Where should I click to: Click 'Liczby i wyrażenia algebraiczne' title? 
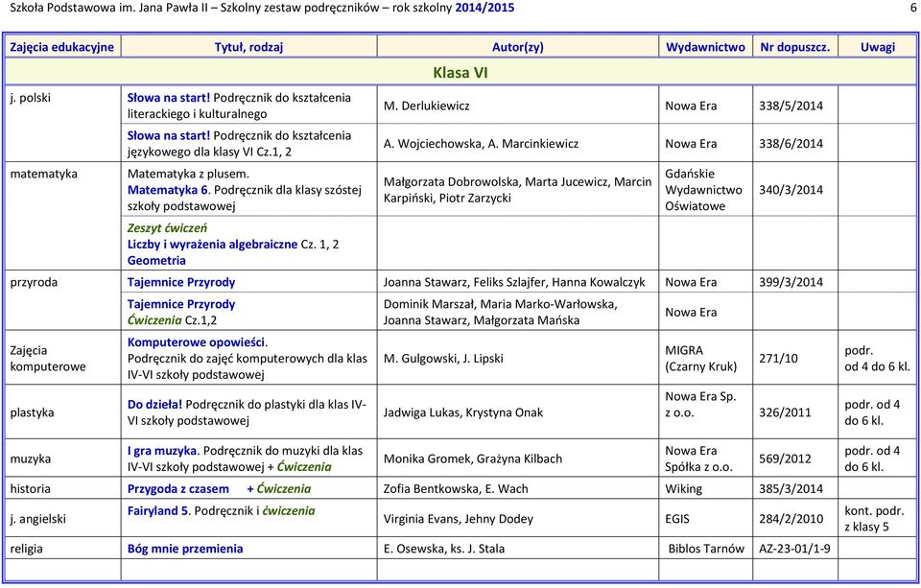(x=212, y=245)
